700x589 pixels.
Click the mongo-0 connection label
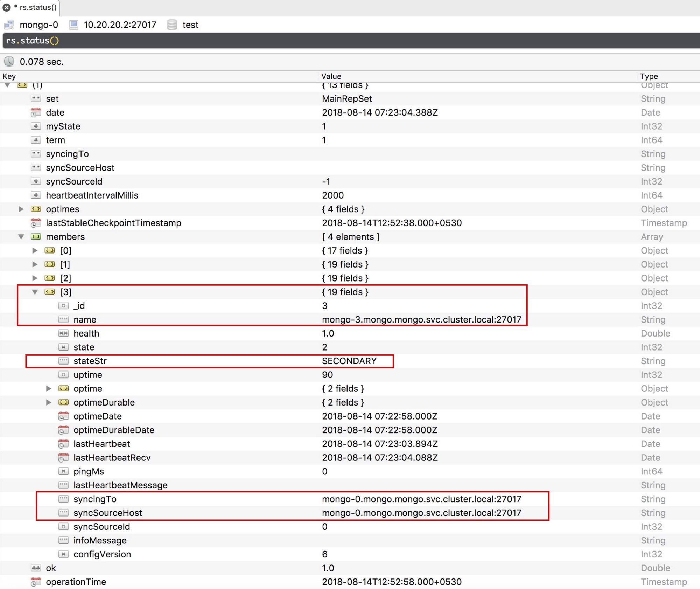point(39,25)
